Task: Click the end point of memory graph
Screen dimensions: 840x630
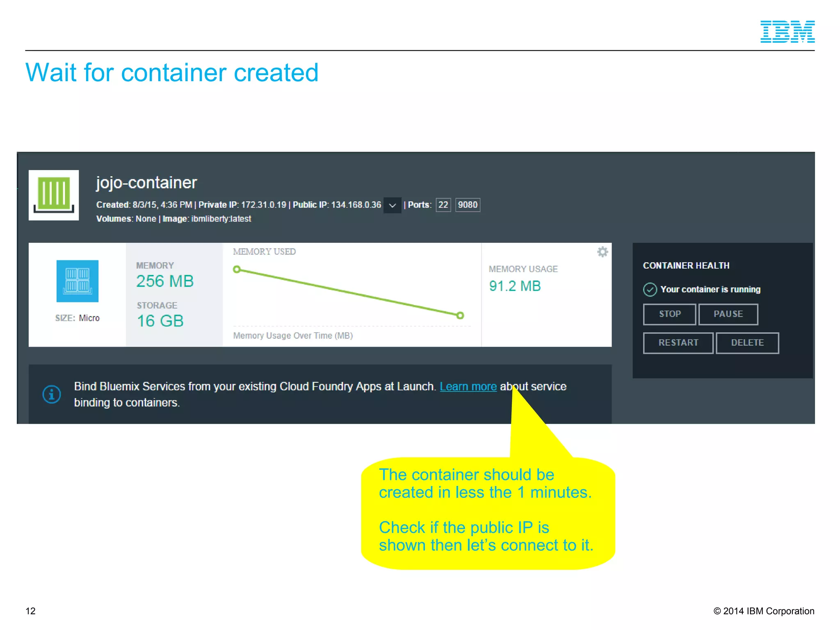Action: (460, 315)
